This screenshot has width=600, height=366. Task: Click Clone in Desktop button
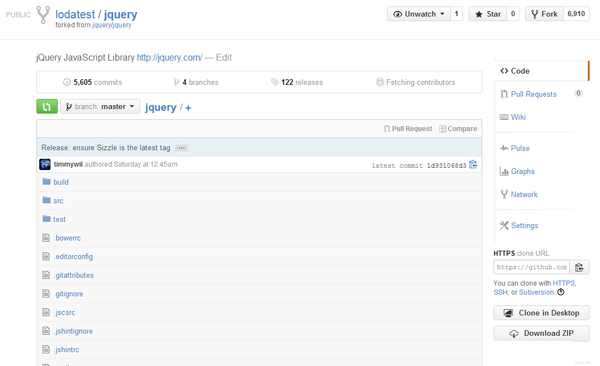(541, 313)
